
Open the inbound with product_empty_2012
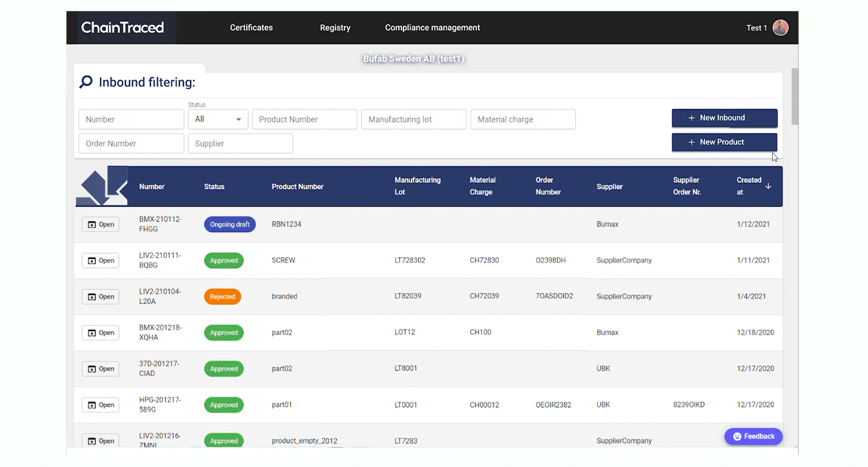[x=100, y=441]
